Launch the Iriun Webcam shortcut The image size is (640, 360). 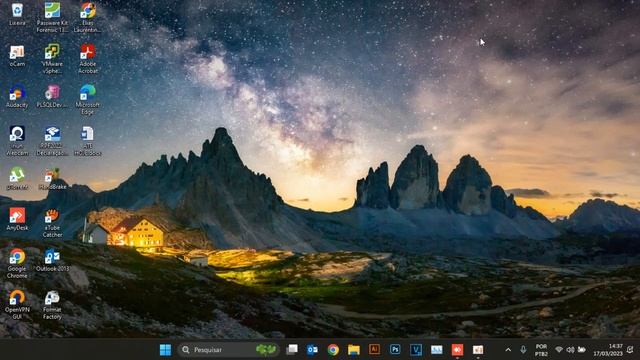point(17,141)
